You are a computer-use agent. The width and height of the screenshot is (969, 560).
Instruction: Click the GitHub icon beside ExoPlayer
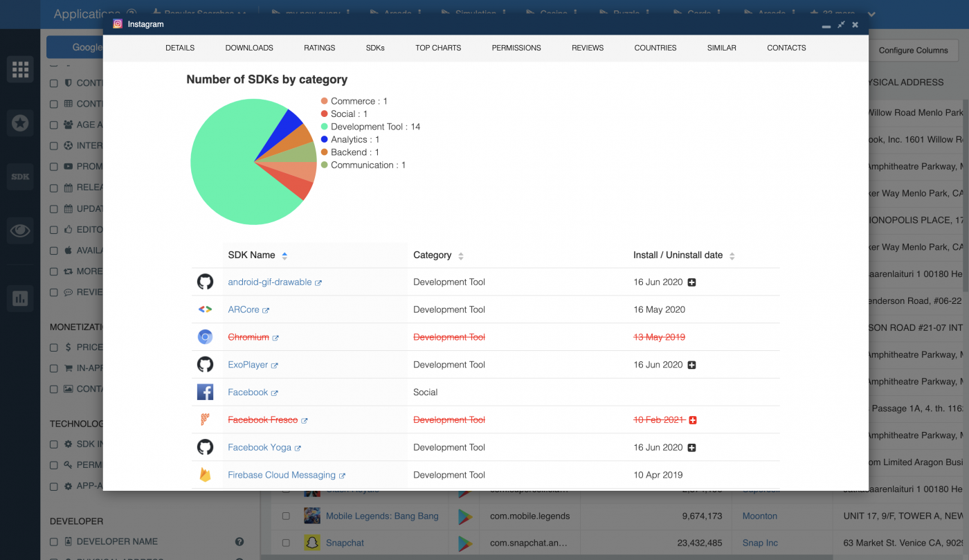point(206,365)
